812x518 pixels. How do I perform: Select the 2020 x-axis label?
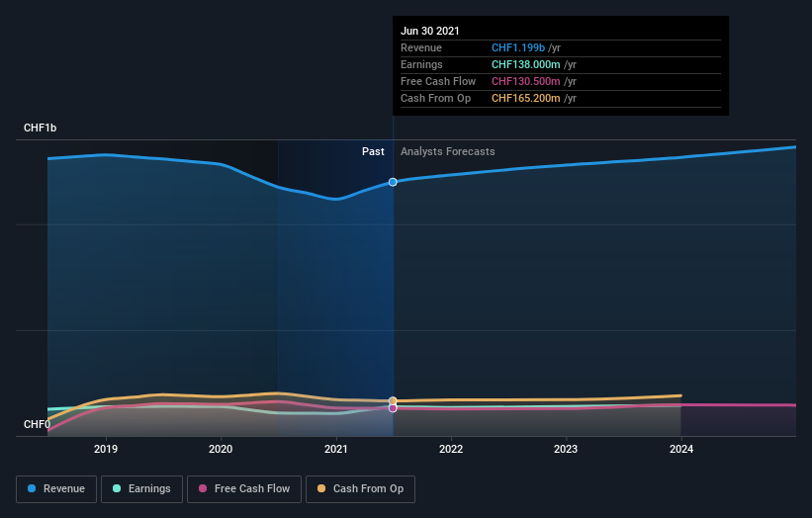click(x=221, y=449)
